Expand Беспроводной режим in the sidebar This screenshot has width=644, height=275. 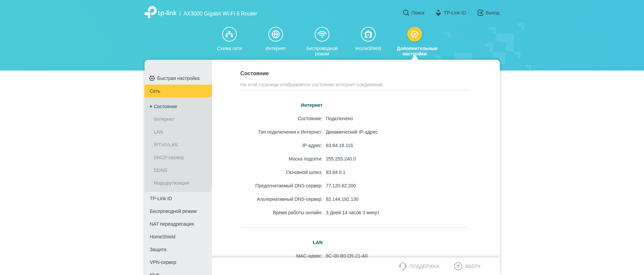click(x=173, y=211)
